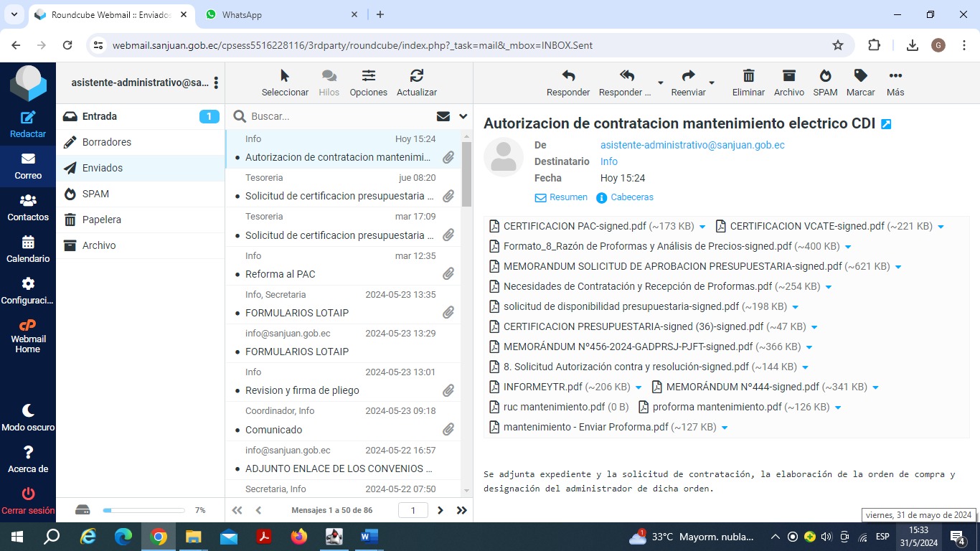This screenshot has width=980, height=551.
Task: Open message in new window icon
Action: click(886, 124)
